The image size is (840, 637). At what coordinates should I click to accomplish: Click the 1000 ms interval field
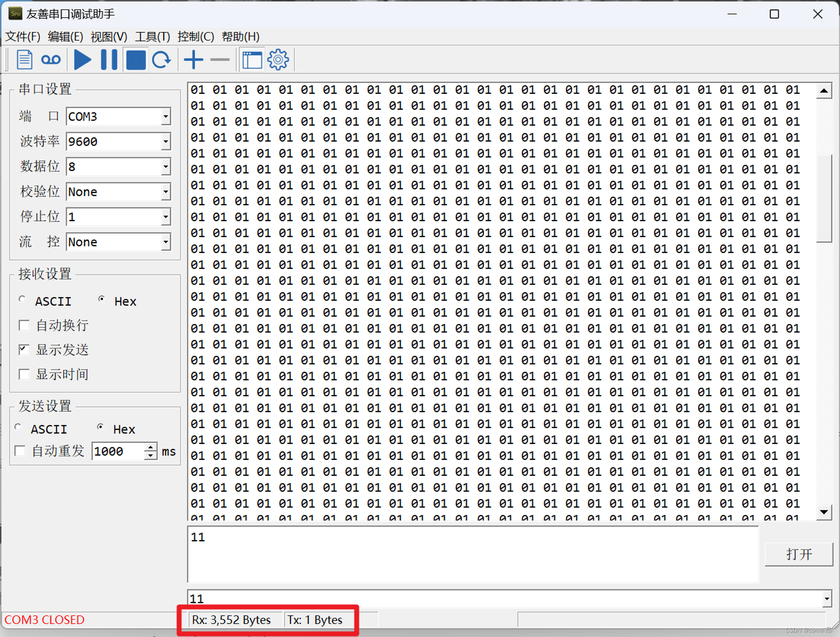click(118, 451)
